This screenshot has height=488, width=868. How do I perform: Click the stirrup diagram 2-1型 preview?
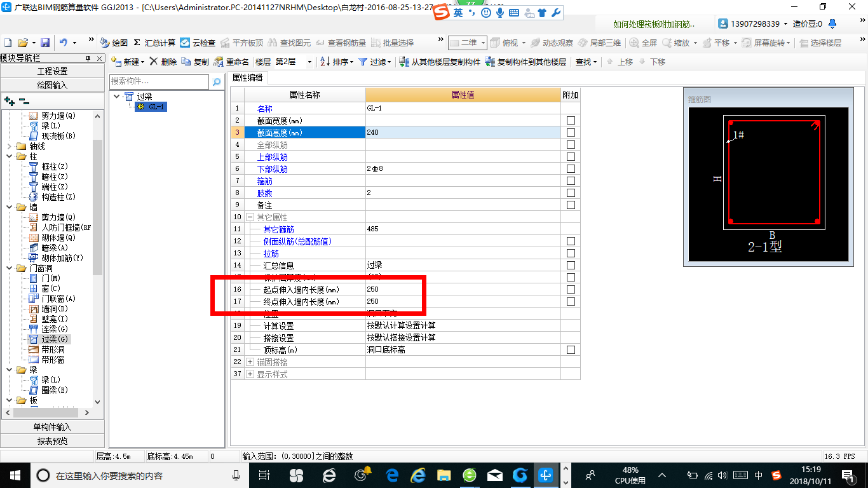pyautogui.click(x=769, y=184)
